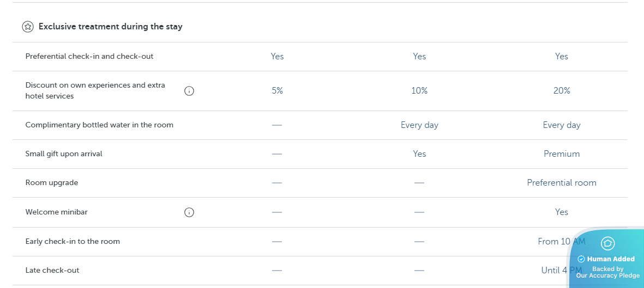Open the Our Accuracy Pledge link
This screenshot has height=288, width=644.
(x=607, y=275)
